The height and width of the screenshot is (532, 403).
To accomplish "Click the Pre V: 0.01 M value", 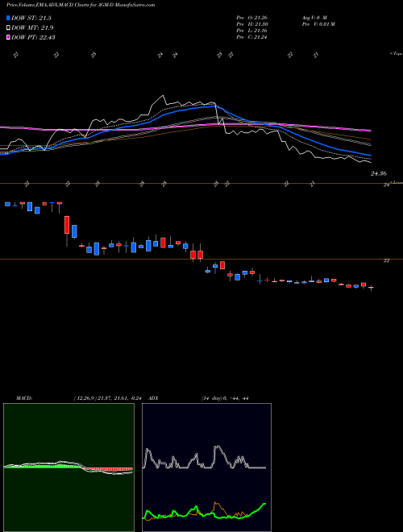I will point(318,24).
